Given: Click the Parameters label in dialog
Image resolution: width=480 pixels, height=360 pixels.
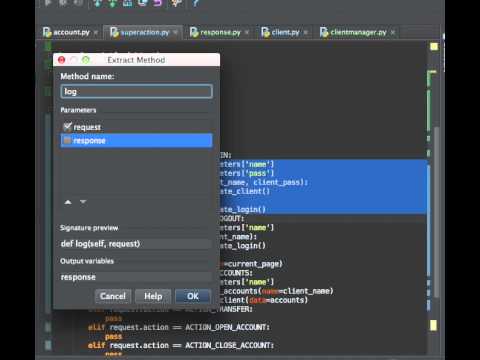Looking at the screenshot, I should (x=78, y=110).
